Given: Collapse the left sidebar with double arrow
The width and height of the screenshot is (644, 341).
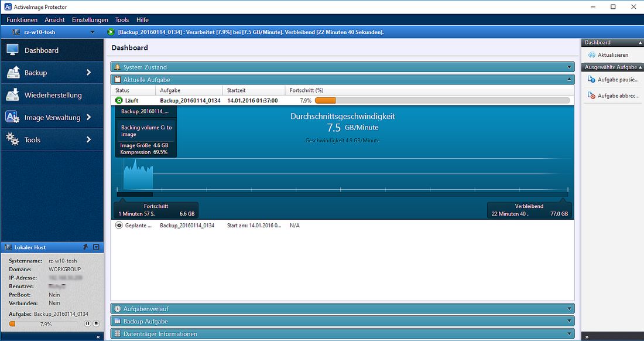Looking at the screenshot, I should pos(98,337).
